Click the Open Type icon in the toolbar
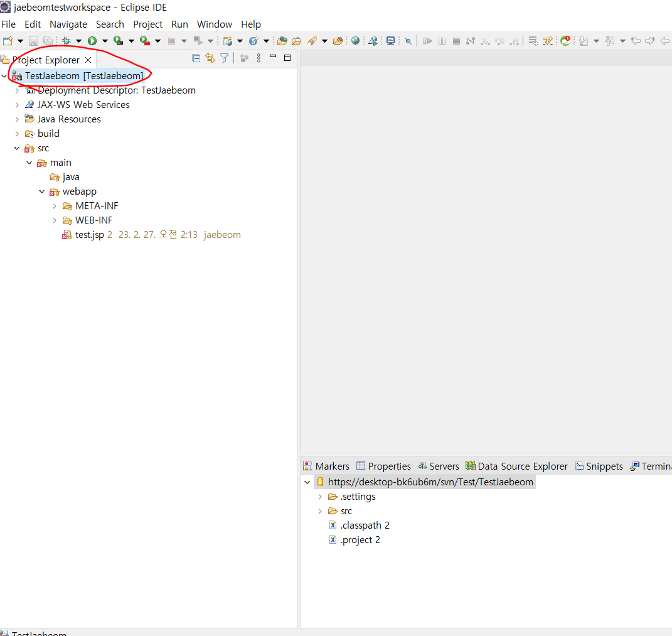 (282, 41)
